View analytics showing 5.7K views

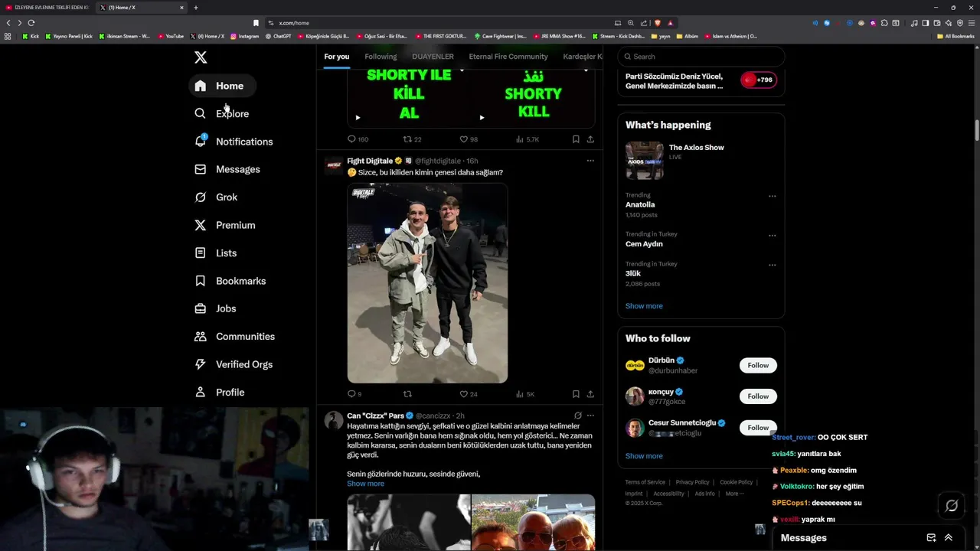528,139
